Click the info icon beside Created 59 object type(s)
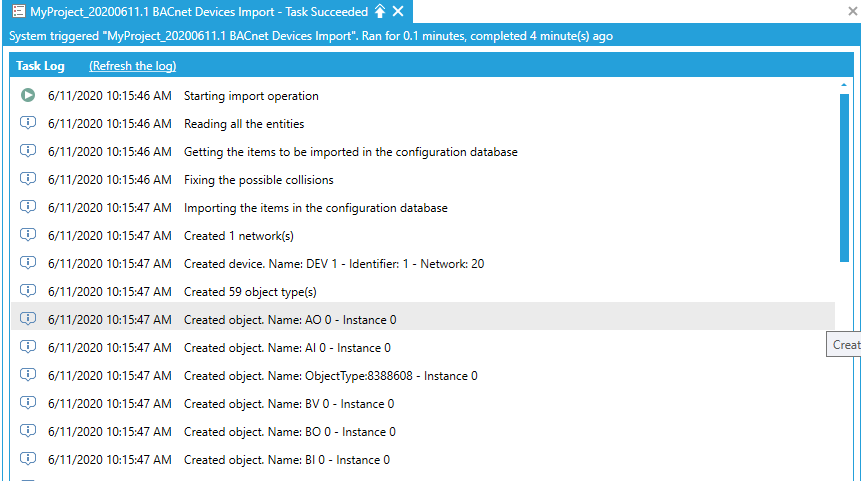Image resolution: width=861 pixels, height=481 pixels. coord(28,292)
